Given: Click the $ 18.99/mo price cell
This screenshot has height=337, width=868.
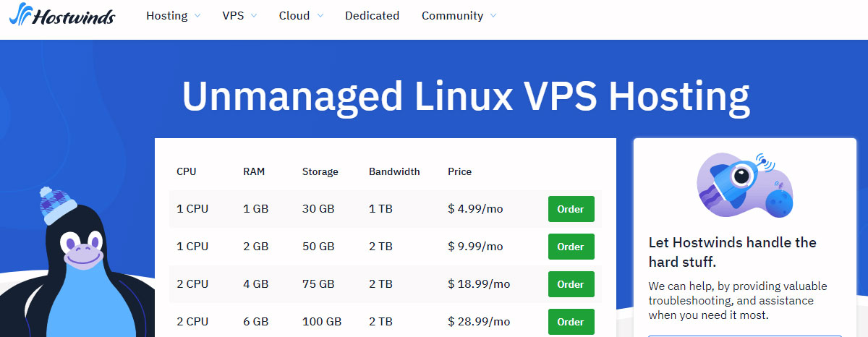Looking at the screenshot, I should [479, 284].
